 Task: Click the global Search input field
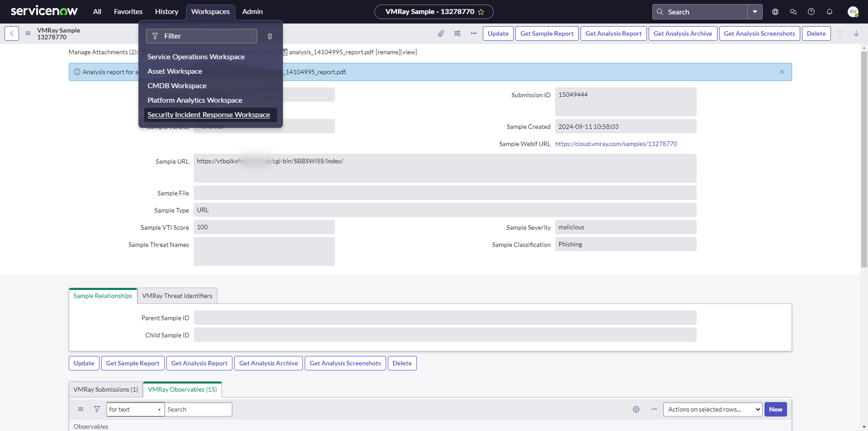(700, 12)
